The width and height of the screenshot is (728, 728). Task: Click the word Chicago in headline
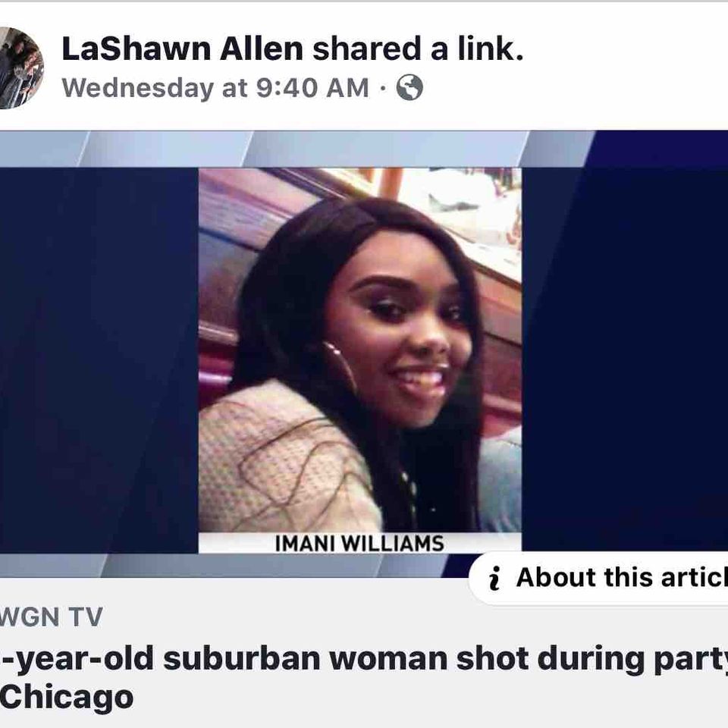coord(67,698)
